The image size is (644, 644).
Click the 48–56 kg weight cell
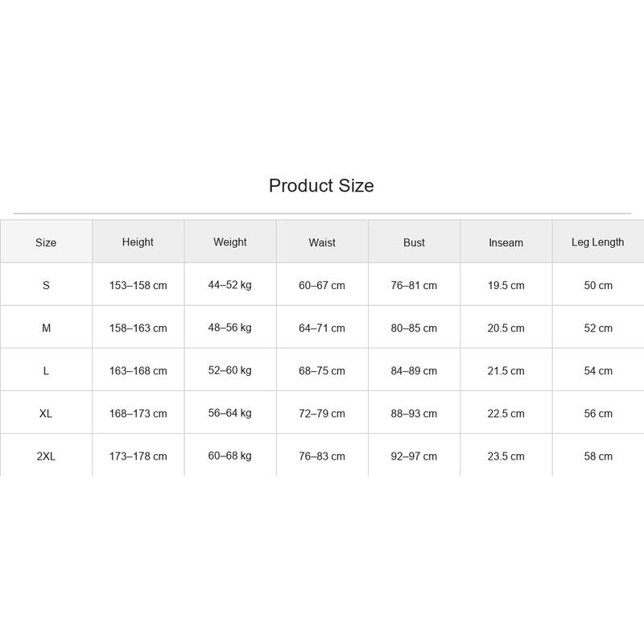(x=230, y=328)
